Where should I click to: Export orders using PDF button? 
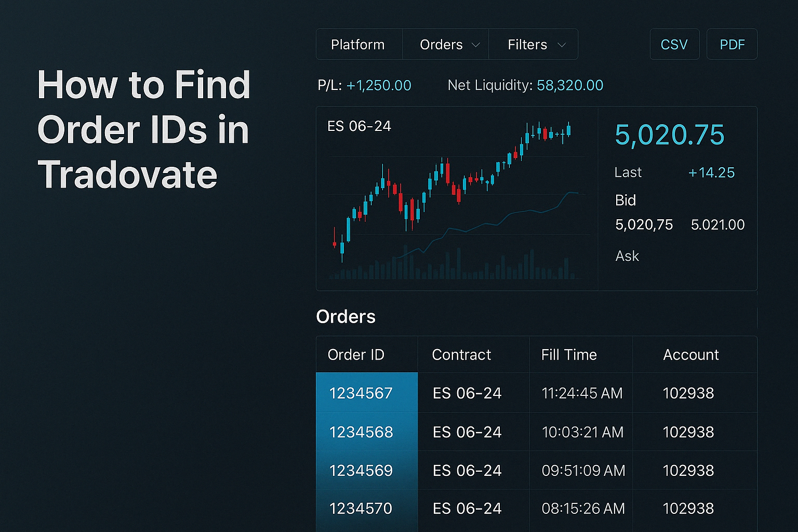pos(732,45)
